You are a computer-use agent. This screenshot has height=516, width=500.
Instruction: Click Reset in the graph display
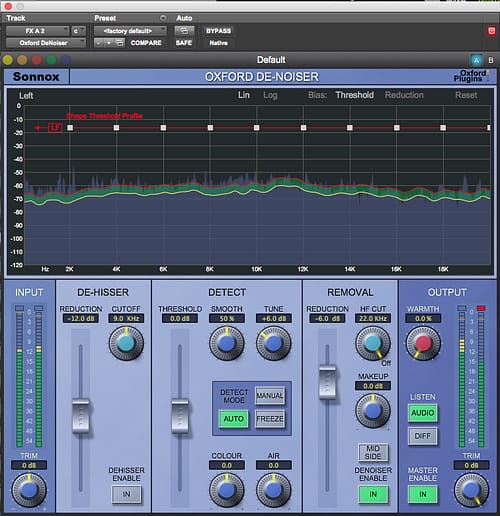point(466,95)
